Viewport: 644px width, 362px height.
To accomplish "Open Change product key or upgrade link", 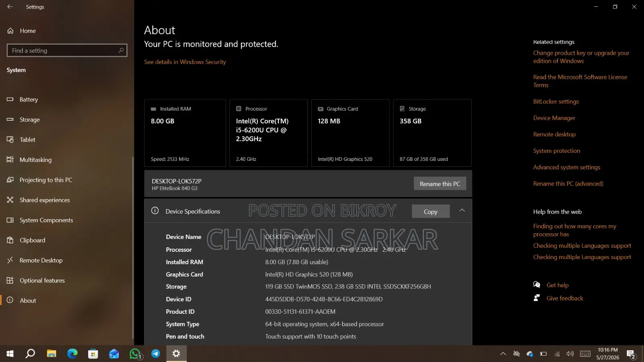I will point(581,57).
